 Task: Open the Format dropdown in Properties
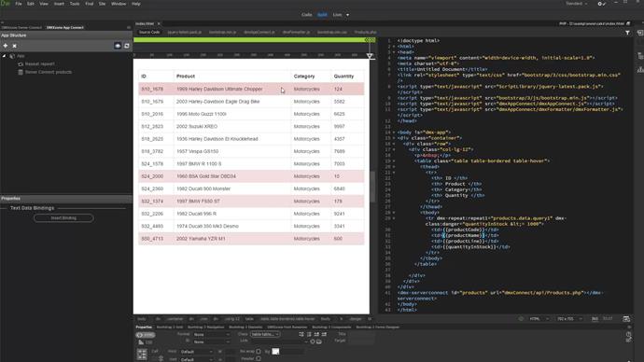(x=212, y=335)
